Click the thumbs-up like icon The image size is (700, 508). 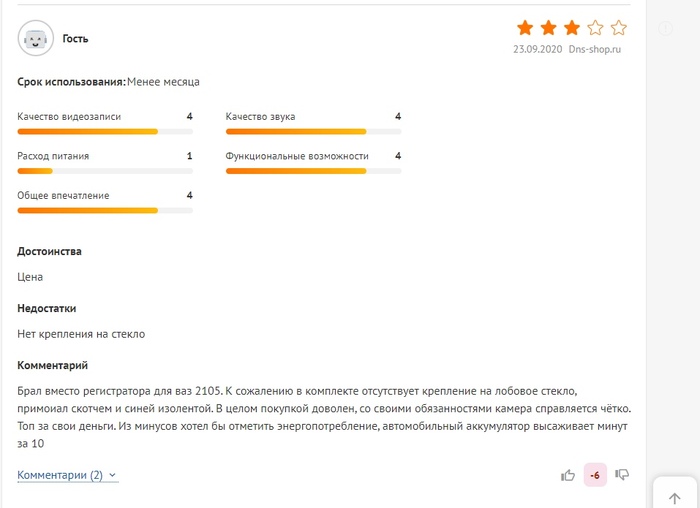568,475
